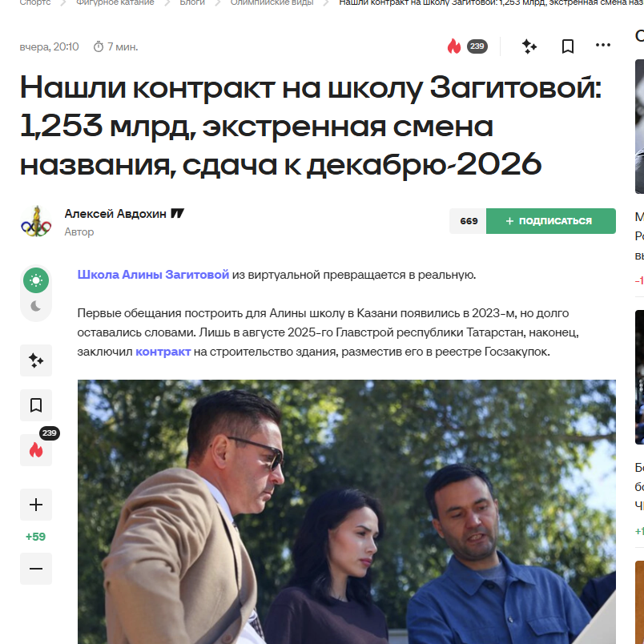Subscribe to author with Подписаться button
Image resolution: width=644 pixels, height=644 pixels.
click(550, 221)
